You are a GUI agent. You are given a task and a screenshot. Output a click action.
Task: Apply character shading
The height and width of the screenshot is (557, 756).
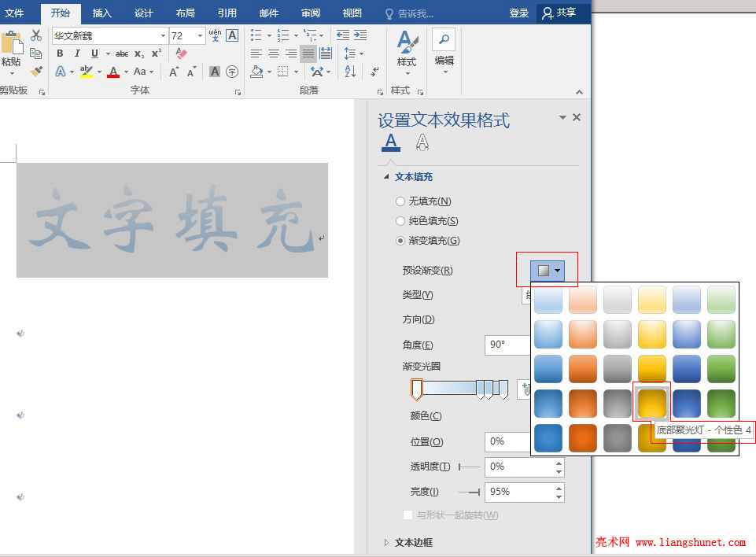pyautogui.click(x=215, y=72)
